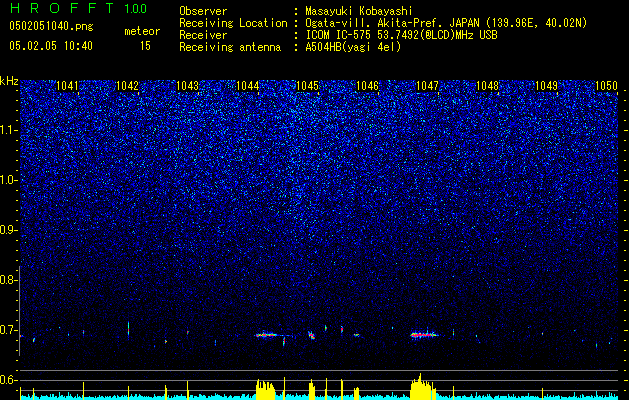This screenshot has width=629, height=400.
Task: Click the 1045 time axis marker
Action: [x=307, y=86]
